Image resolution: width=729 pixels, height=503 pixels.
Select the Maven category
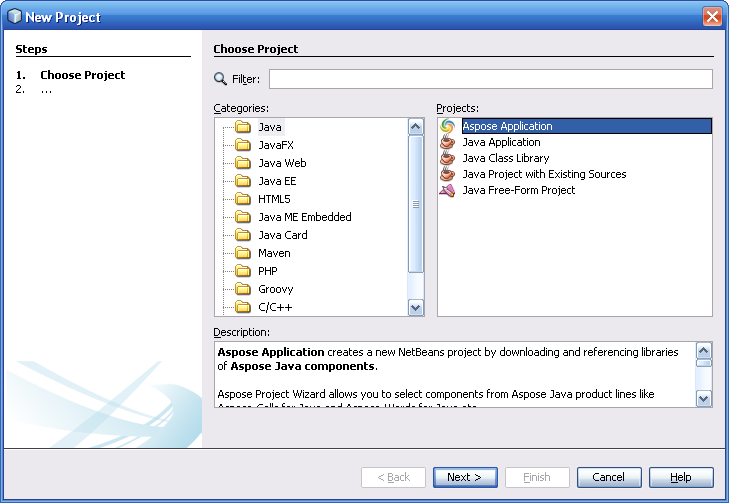(274, 253)
